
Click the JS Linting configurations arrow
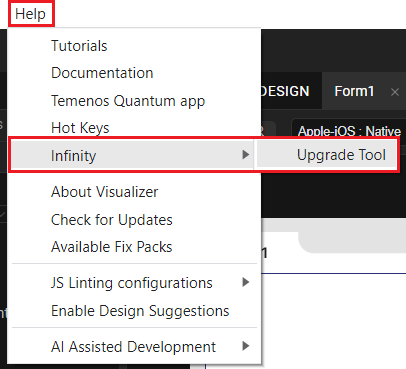tap(246, 282)
